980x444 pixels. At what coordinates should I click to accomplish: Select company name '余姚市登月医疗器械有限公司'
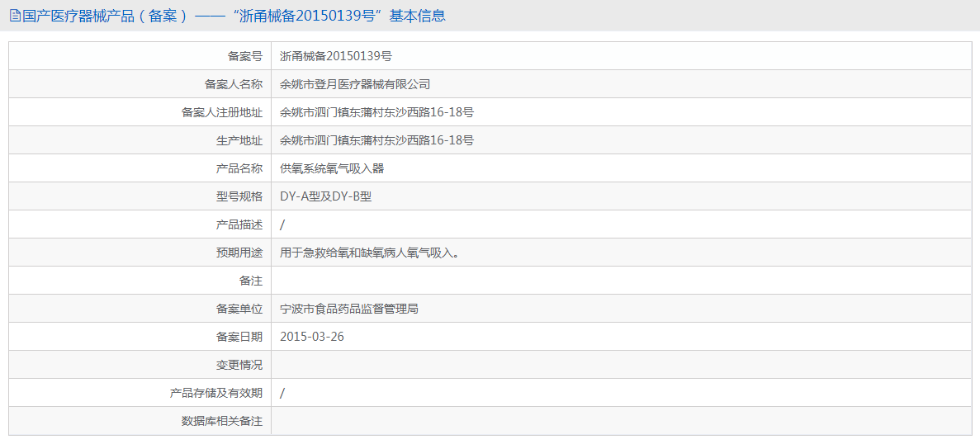click(355, 84)
